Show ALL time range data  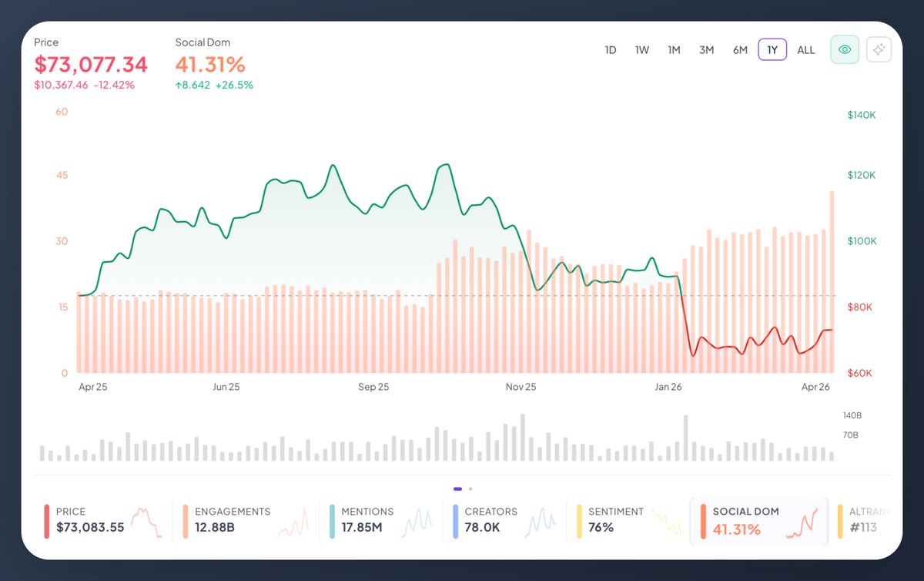[806, 50]
